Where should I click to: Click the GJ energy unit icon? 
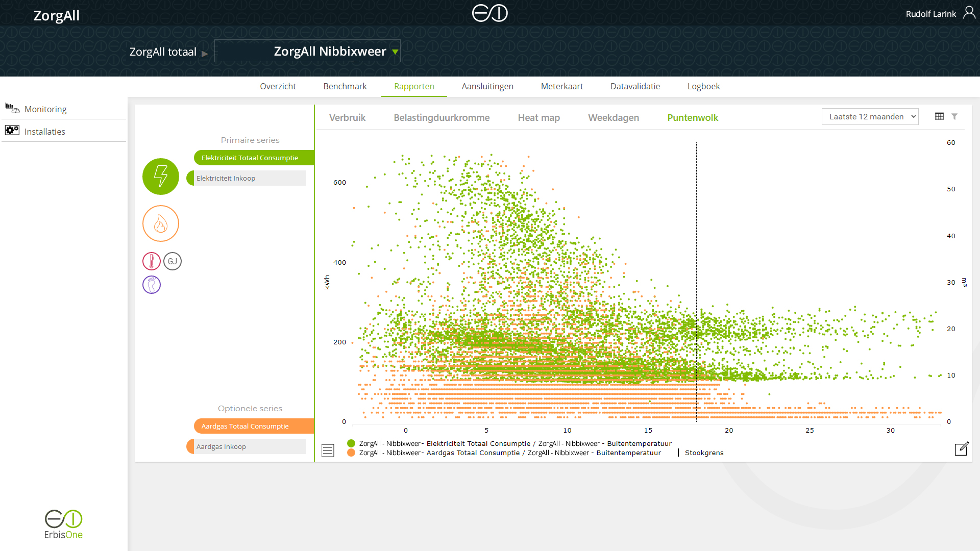coord(173,261)
